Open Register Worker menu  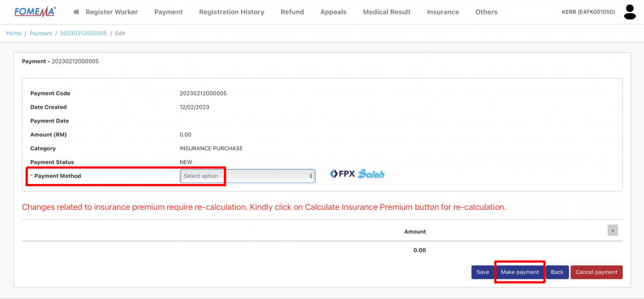(111, 12)
